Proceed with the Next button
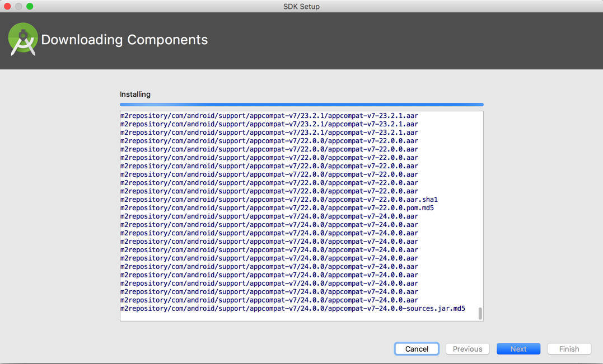The width and height of the screenshot is (603, 364). [x=518, y=349]
